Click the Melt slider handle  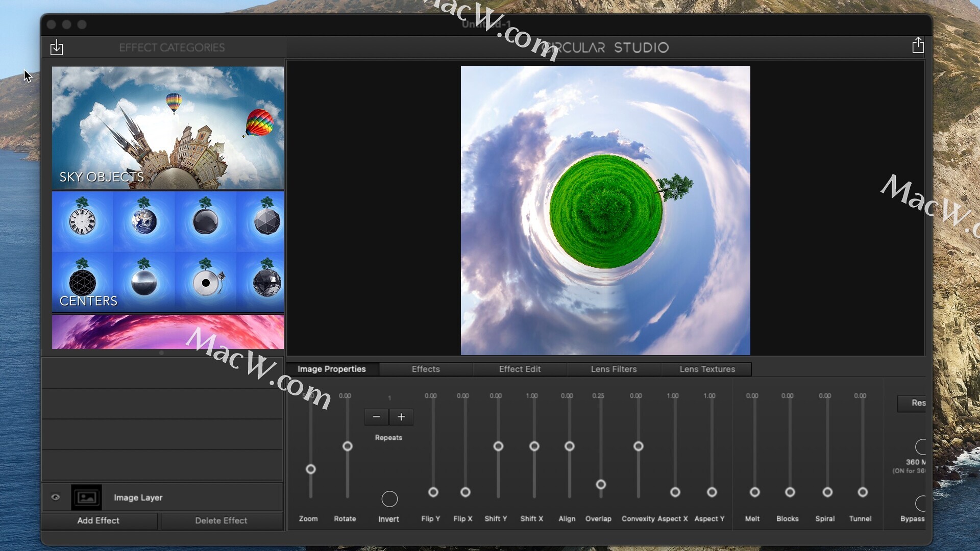click(x=755, y=492)
